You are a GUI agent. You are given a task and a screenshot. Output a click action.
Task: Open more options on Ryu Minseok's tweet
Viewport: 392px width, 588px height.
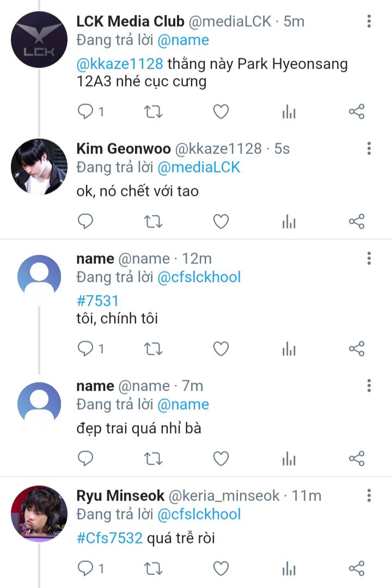pyautogui.click(x=369, y=496)
